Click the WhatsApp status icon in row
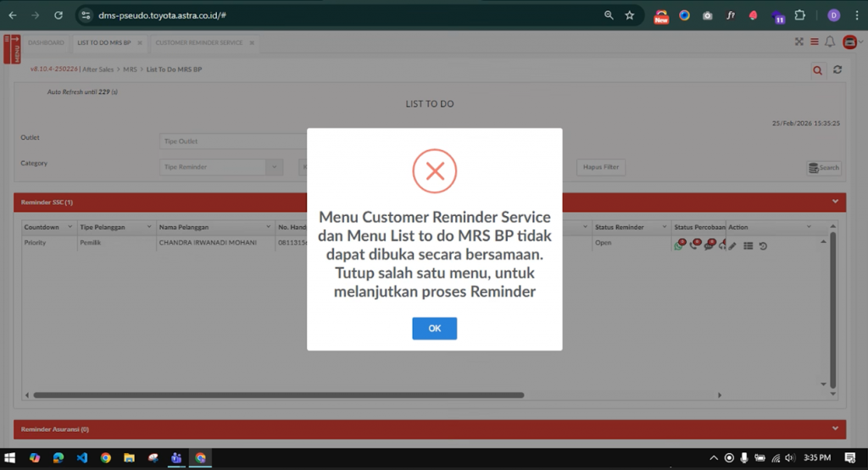 (679, 246)
